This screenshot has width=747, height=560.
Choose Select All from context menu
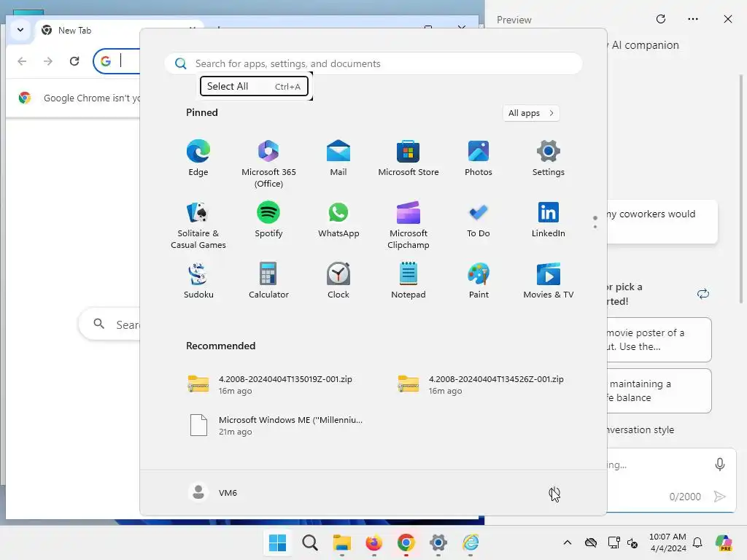254,86
